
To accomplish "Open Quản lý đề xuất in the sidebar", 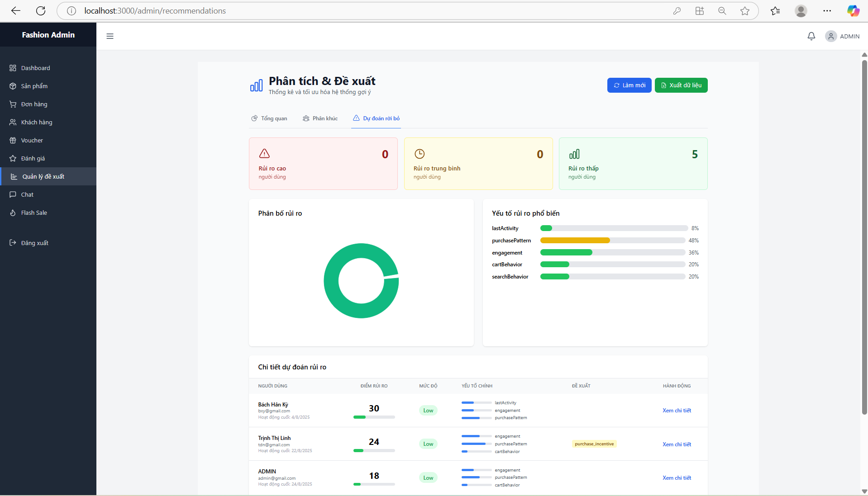I will click(x=48, y=176).
